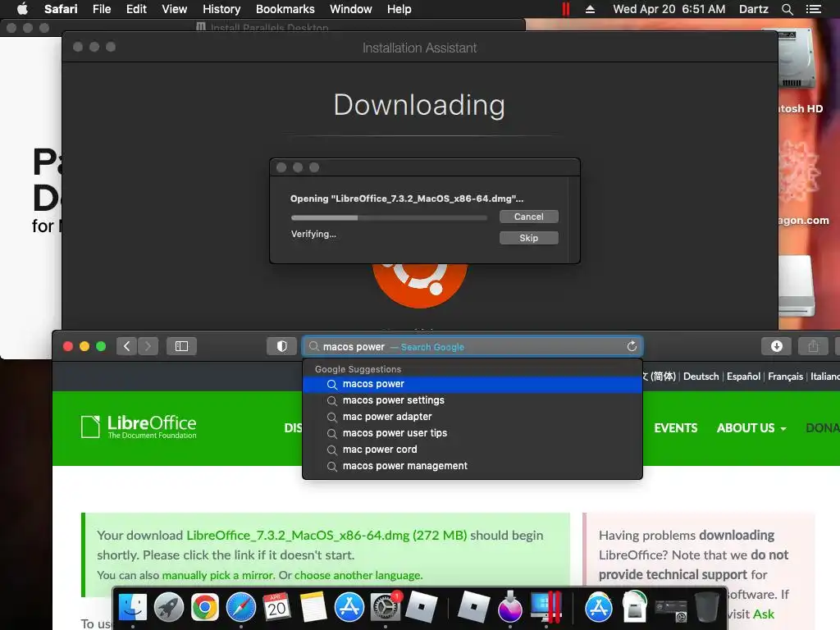The width and height of the screenshot is (840, 630).
Task: Open the File menu
Action: coord(101,9)
